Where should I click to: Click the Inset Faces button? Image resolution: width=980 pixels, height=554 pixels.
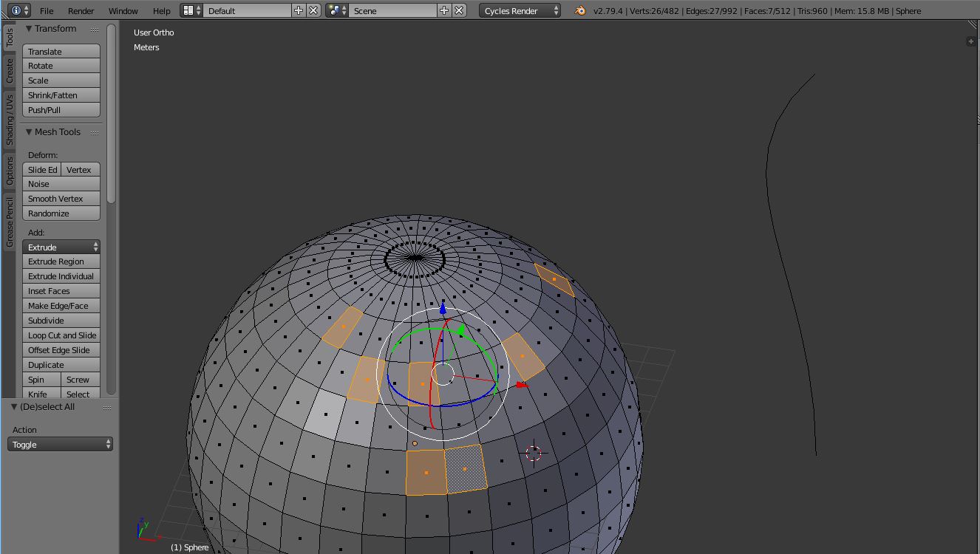(x=61, y=291)
